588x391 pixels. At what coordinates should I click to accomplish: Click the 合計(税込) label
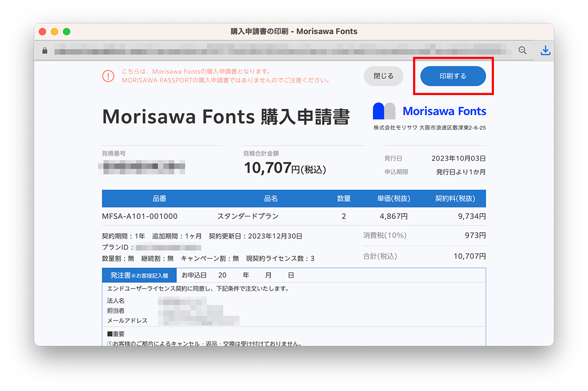(x=380, y=256)
